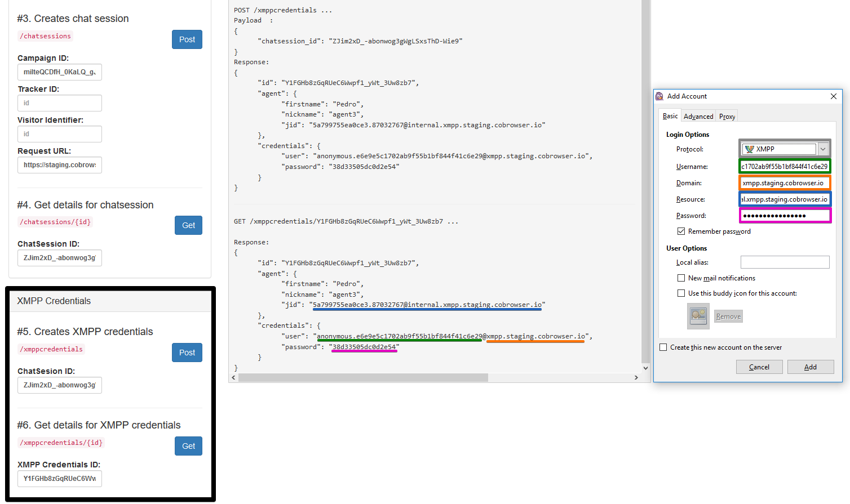Click the horizontal scrollbar right arrow
The image size is (850, 504).
tap(636, 378)
